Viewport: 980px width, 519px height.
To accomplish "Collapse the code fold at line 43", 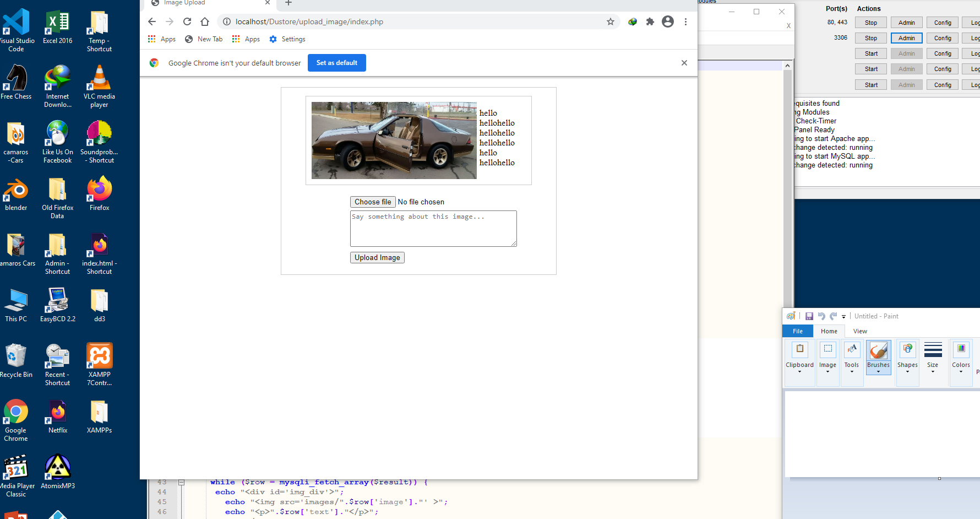I will (x=181, y=482).
